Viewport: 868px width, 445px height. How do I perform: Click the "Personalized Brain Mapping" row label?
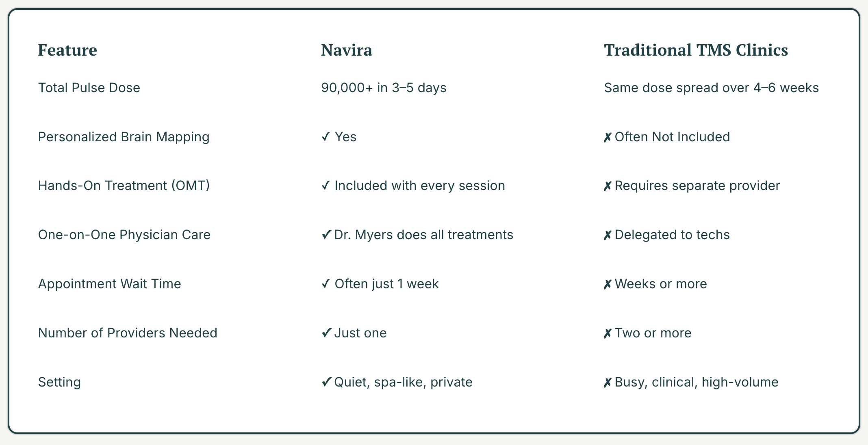coord(124,137)
